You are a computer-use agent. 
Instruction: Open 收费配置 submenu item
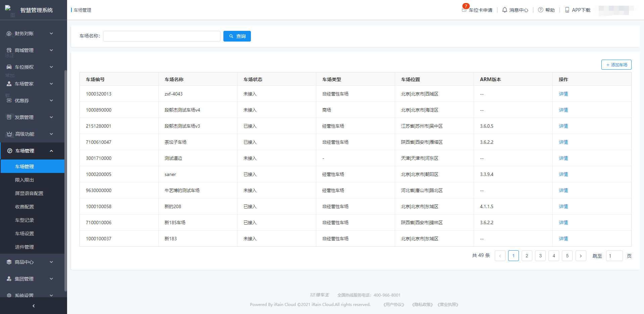[x=24, y=207]
